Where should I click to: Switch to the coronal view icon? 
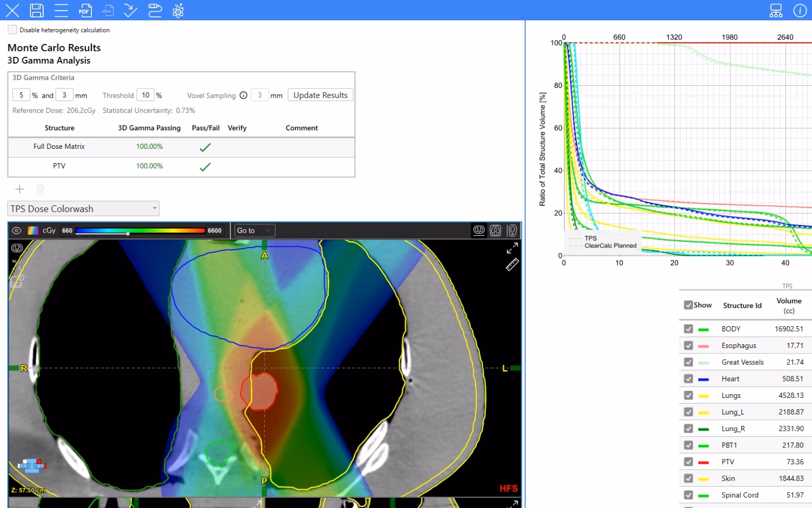pos(496,231)
